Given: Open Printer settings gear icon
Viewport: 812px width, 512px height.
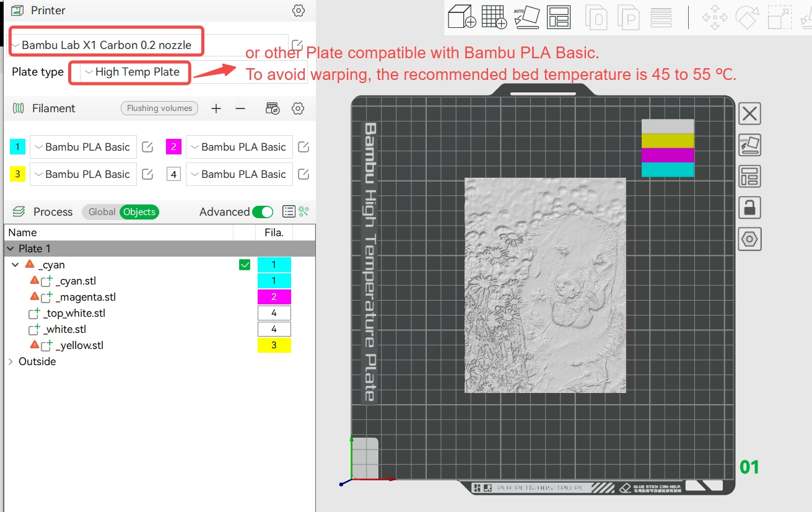Looking at the screenshot, I should 299,11.
